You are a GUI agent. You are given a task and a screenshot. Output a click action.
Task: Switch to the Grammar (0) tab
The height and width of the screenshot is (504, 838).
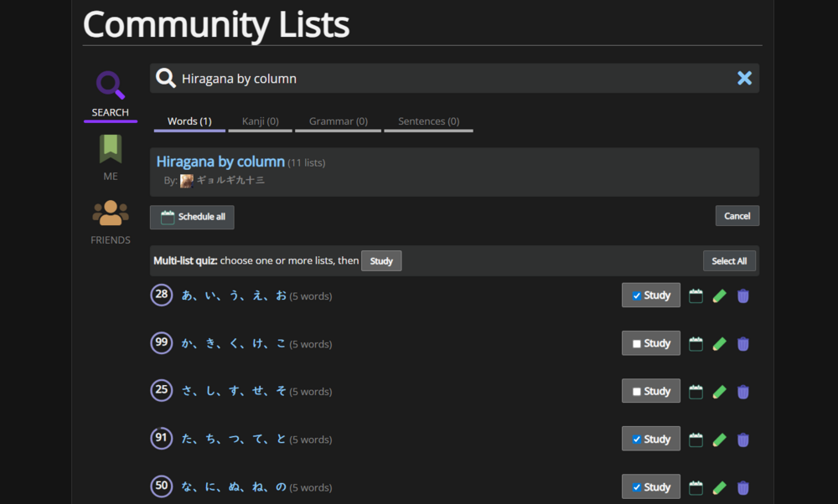click(338, 121)
